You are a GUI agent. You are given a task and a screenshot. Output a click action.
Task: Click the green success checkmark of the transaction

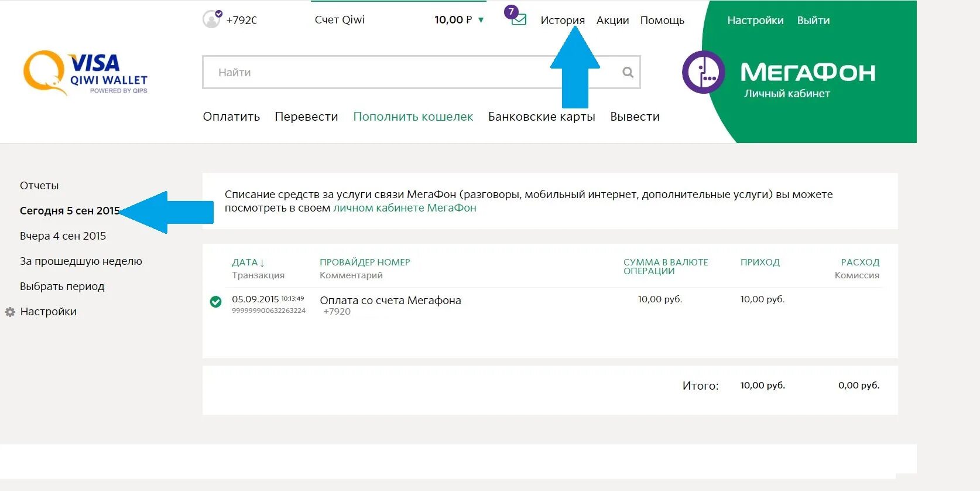click(x=216, y=302)
